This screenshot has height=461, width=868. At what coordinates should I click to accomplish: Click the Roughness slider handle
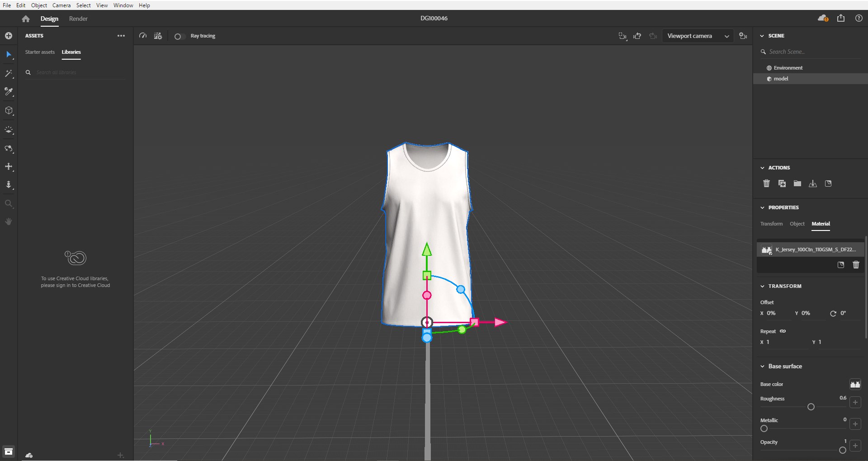[x=811, y=407]
